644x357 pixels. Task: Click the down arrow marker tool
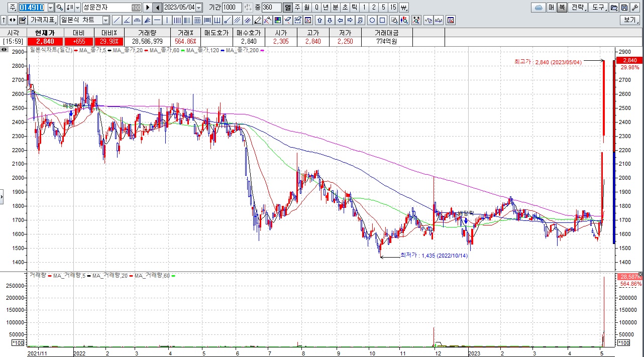(x=330, y=20)
